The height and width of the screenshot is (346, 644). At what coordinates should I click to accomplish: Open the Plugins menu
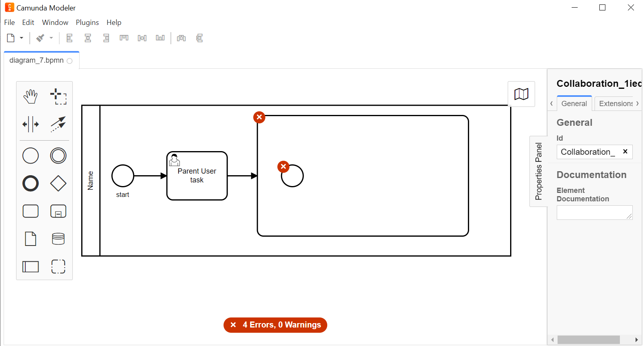(x=87, y=23)
